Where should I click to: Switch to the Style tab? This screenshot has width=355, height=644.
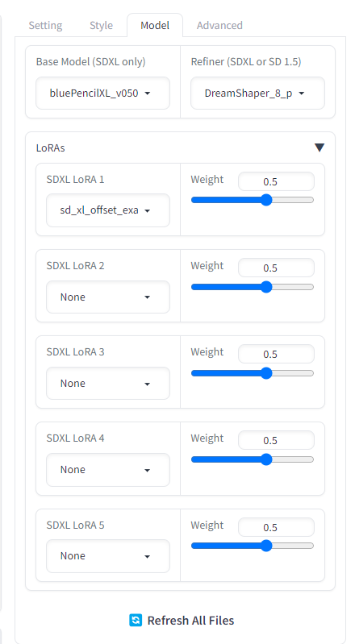101,26
